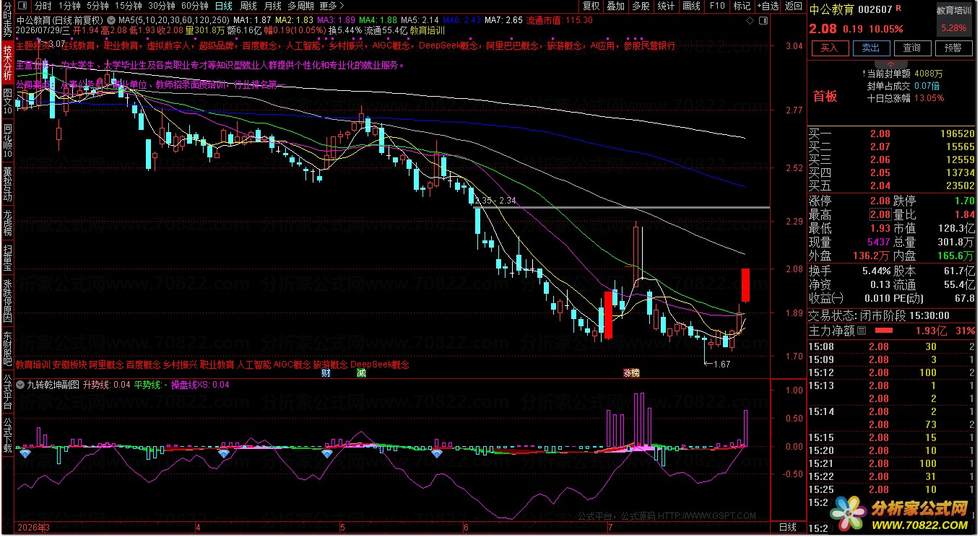Open the 龙虎榜 sidebar tab
This screenshot has height=537, width=980.
(x=7, y=223)
